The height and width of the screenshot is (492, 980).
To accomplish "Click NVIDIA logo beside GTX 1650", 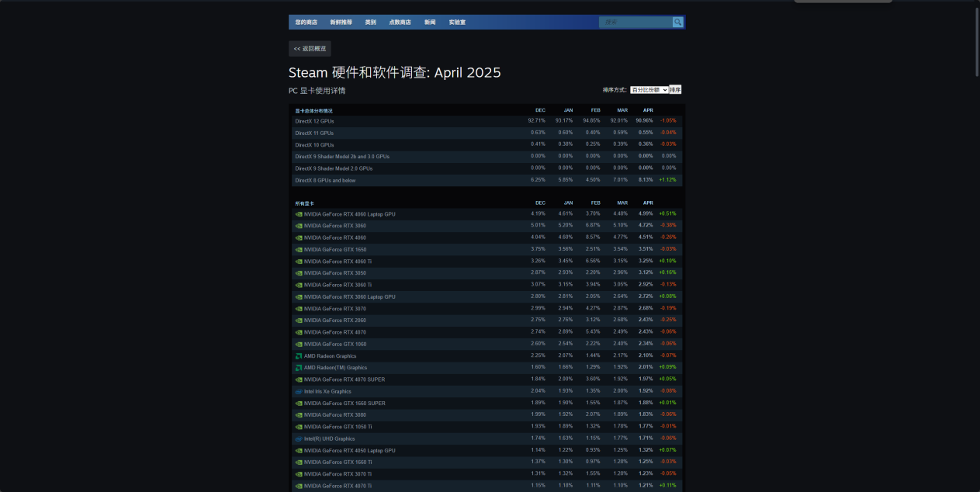I will click(x=299, y=250).
